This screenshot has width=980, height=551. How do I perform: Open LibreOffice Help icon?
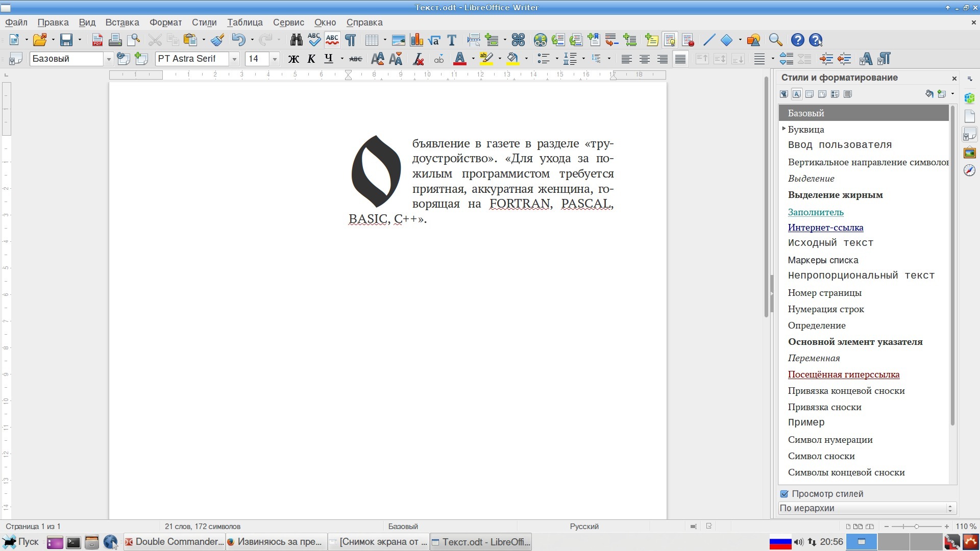click(798, 40)
